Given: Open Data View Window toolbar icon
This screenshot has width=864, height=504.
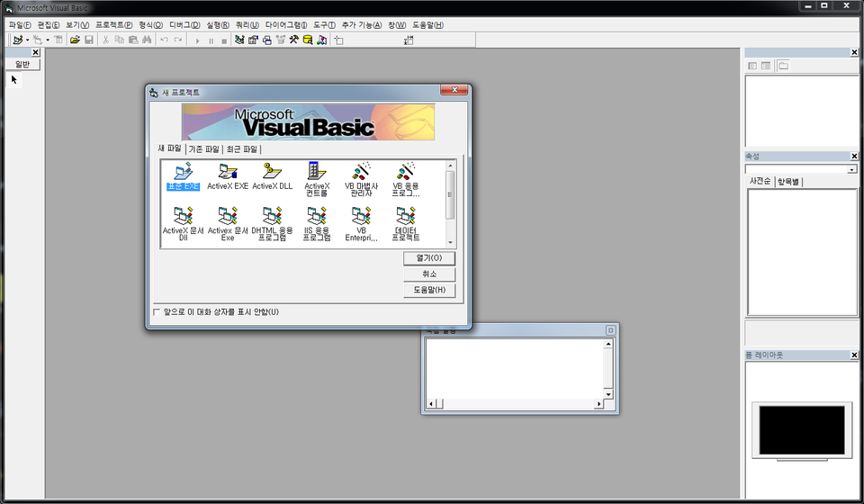Looking at the screenshot, I should [x=308, y=40].
